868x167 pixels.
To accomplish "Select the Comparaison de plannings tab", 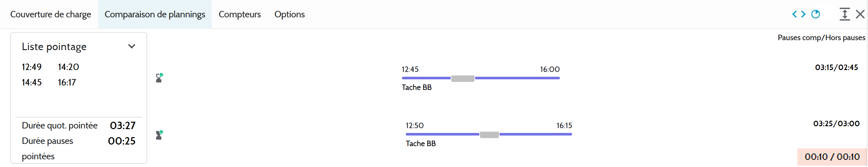I will [x=155, y=14].
